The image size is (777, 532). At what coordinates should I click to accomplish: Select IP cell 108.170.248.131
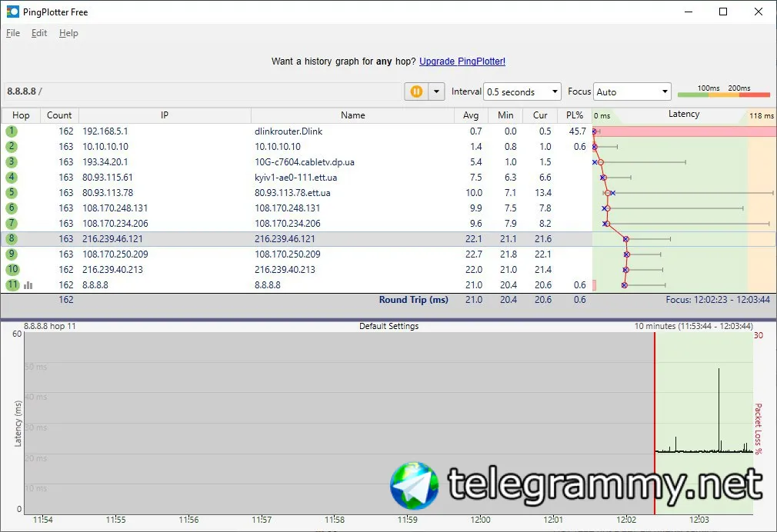click(115, 208)
